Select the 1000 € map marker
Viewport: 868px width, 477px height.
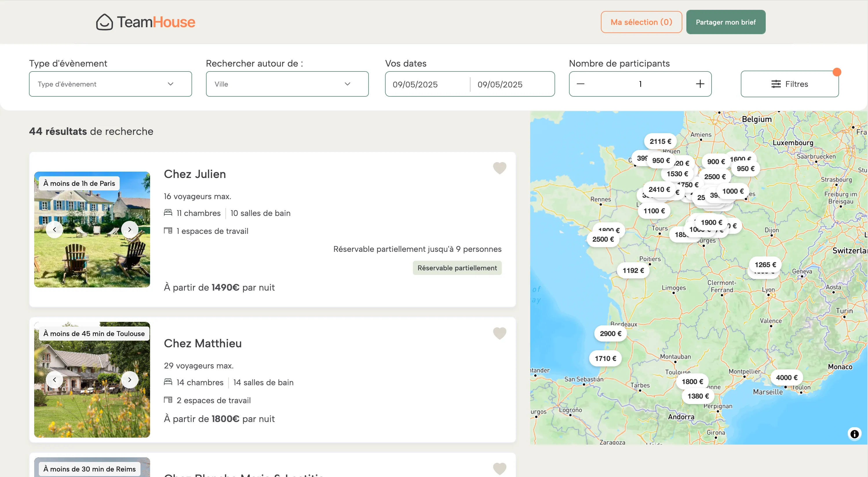click(732, 191)
